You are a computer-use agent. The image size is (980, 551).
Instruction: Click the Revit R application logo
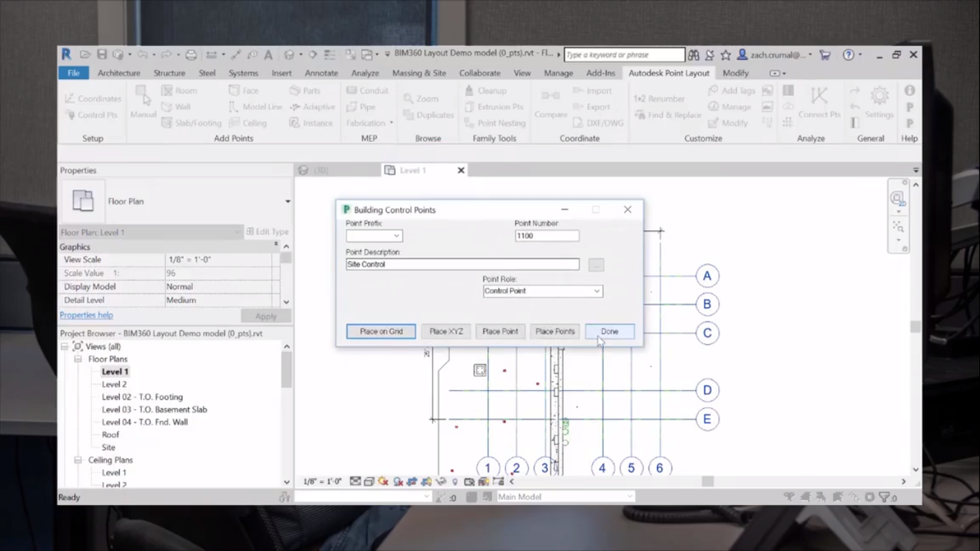66,54
